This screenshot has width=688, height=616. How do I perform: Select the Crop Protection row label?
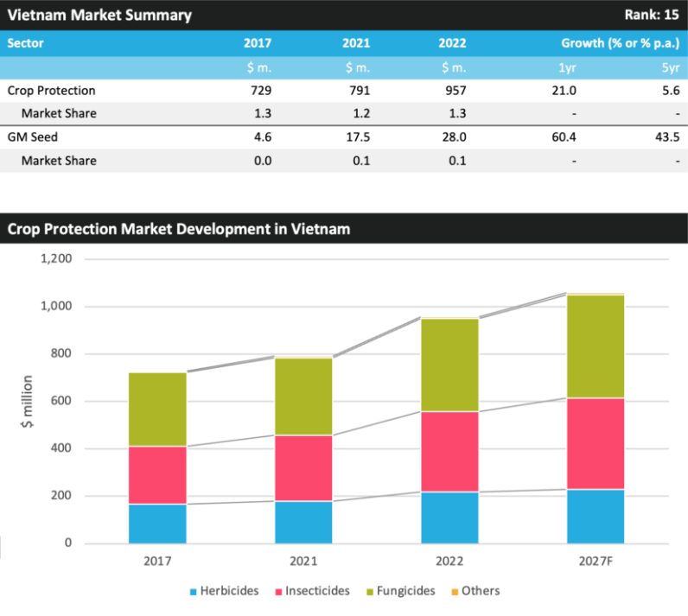coord(51,91)
